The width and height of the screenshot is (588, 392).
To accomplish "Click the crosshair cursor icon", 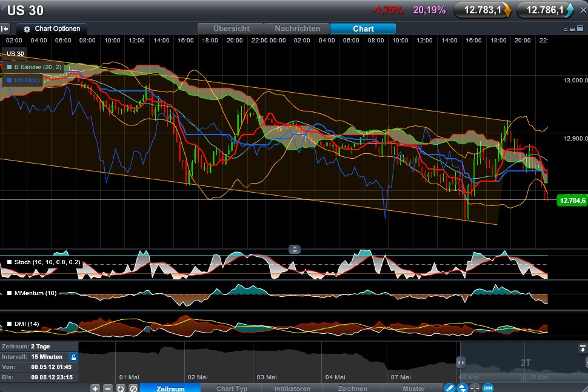I will pyautogui.click(x=475, y=388).
